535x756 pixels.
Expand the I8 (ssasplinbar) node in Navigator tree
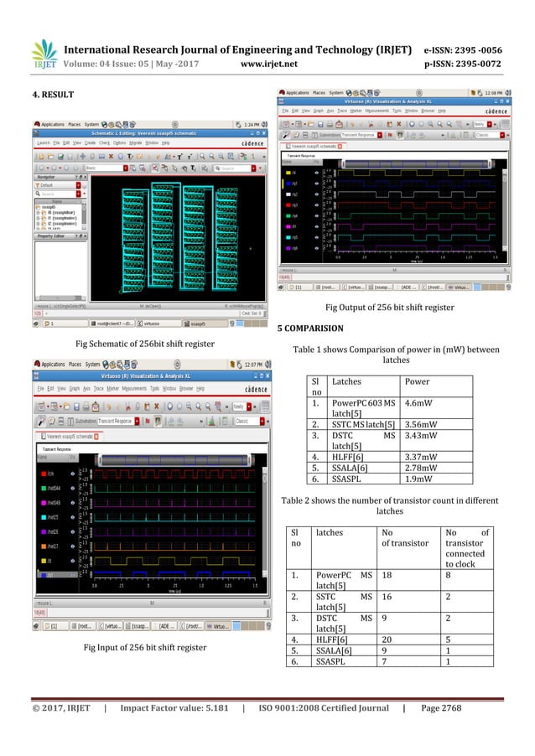pos(38,213)
